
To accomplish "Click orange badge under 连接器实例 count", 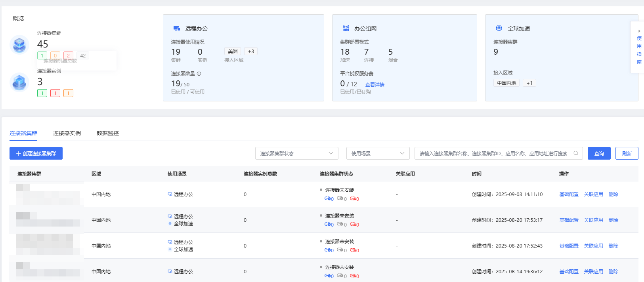I will [x=68, y=93].
